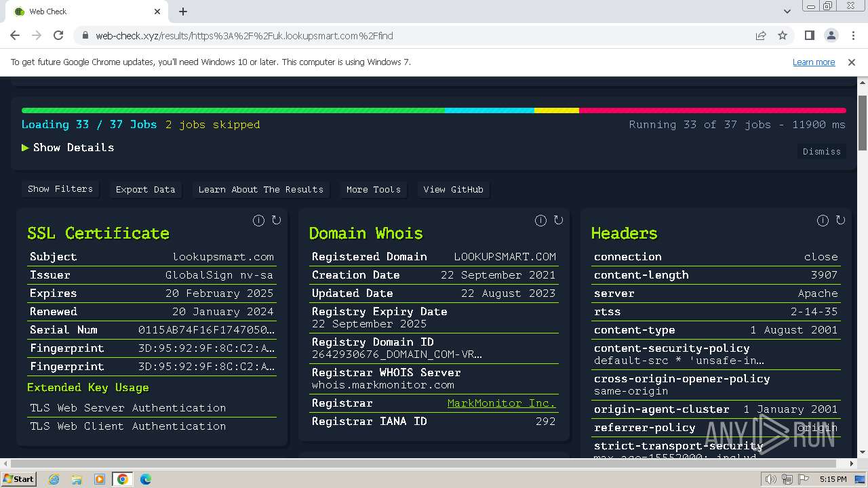Dismiss the Chrome update notification bar
Viewport: 868px width, 488px height.
click(x=852, y=62)
